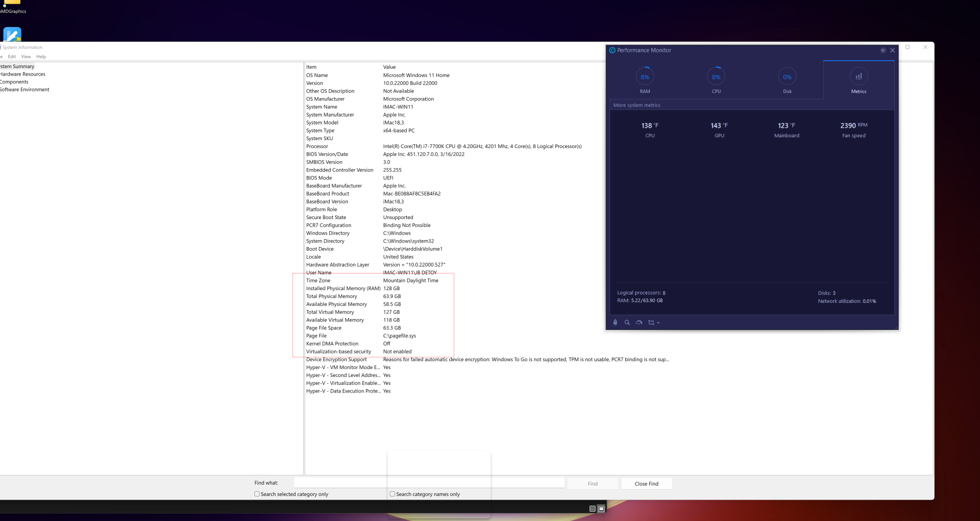Screen dimensions: 980x521
Task: Click the 'More system metrics' heading
Action: point(637,105)
